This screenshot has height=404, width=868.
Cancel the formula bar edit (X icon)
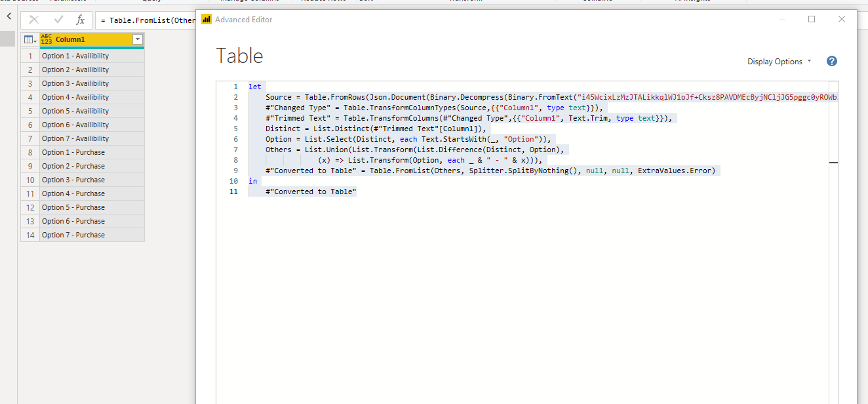click(x=34, y=20)
